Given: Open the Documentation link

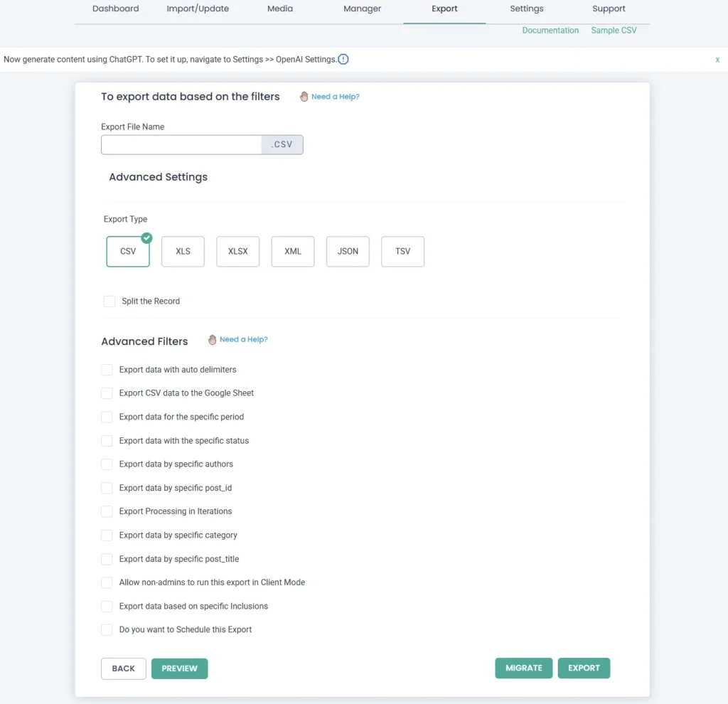Looking at the screenshot, I should point(550,31).
